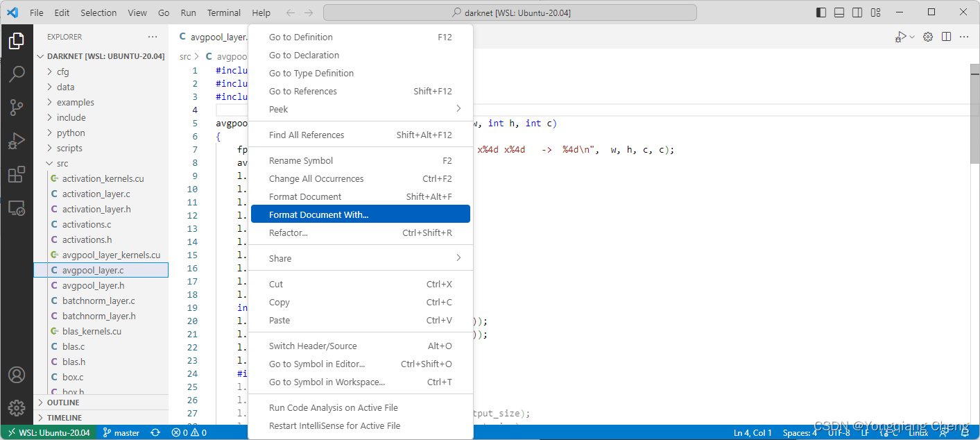Open the Source Control view
This screenshot has width=980, height=440.
click(x=17, y=108)
